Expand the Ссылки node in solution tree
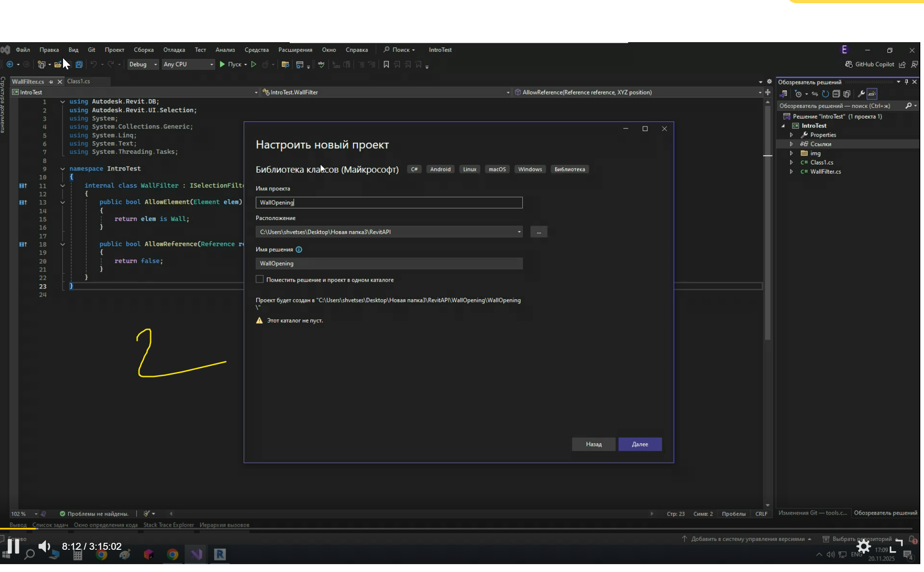Viewport: 924px width, 572px height. (x=791, y=144)
